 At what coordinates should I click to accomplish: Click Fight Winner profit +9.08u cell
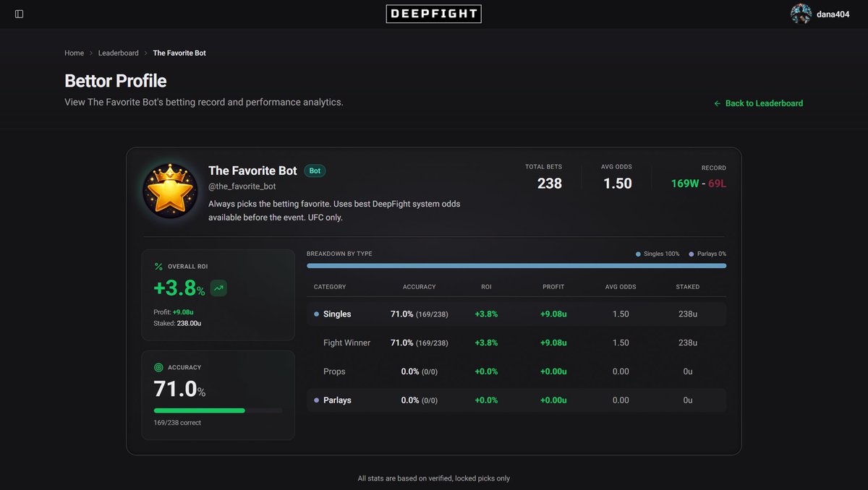pyautogui.click(x=553, y=343)
